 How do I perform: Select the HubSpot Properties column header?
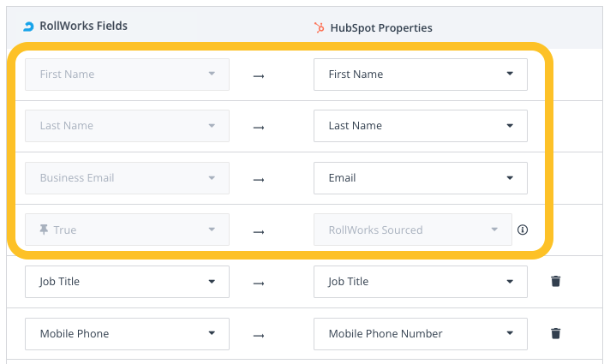pos(381,27)
